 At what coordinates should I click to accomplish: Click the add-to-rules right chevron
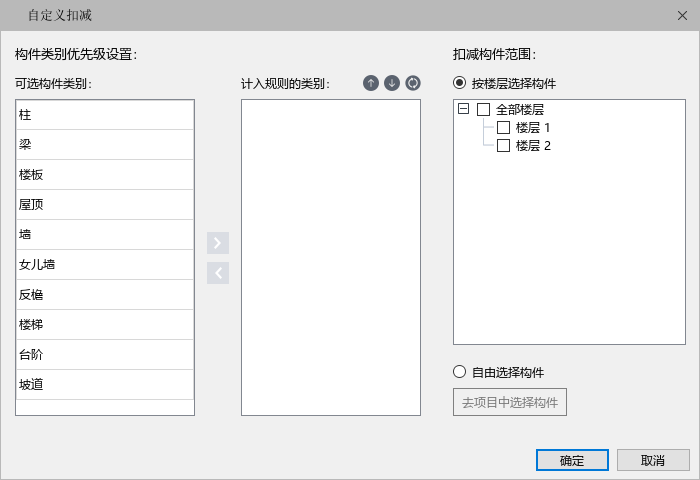click(x=218, y=243)
